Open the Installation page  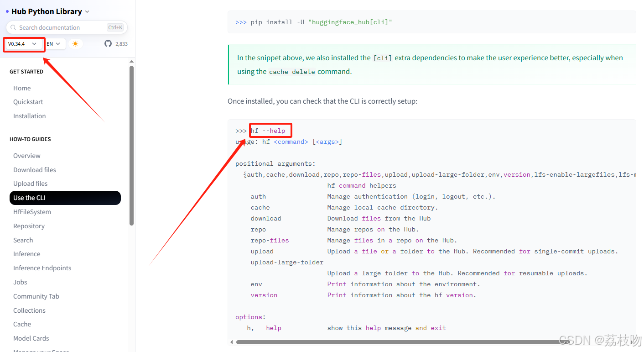pyautogui.click(x=30, y=116)
